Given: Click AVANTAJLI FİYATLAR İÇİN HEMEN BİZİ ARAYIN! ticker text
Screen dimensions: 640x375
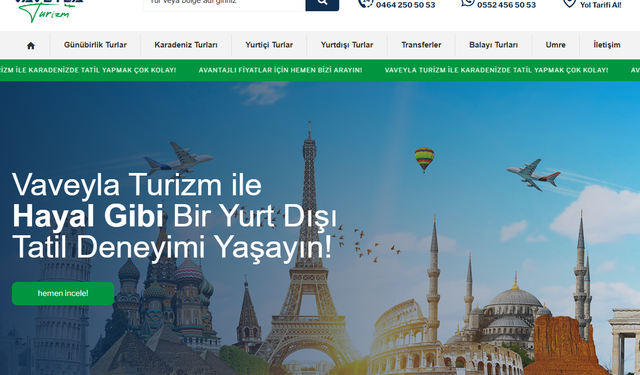Looking at the screenshot, I should coord(280,70).
